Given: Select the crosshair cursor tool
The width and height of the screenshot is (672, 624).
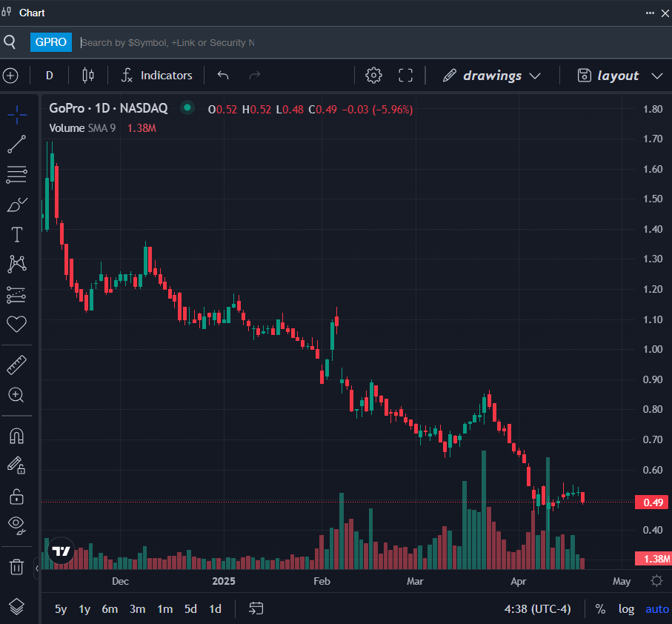Looking at the screenshot, I should tap(17, 114).
